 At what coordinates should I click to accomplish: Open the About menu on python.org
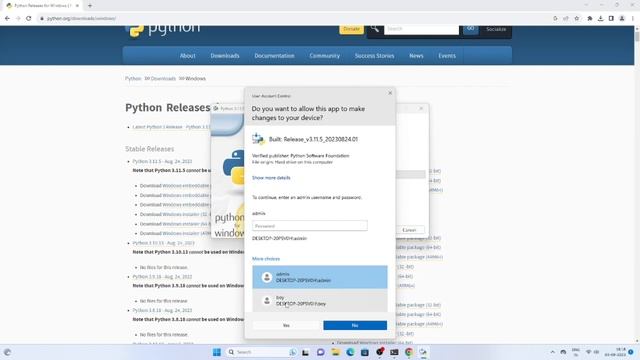coord(187,56)
